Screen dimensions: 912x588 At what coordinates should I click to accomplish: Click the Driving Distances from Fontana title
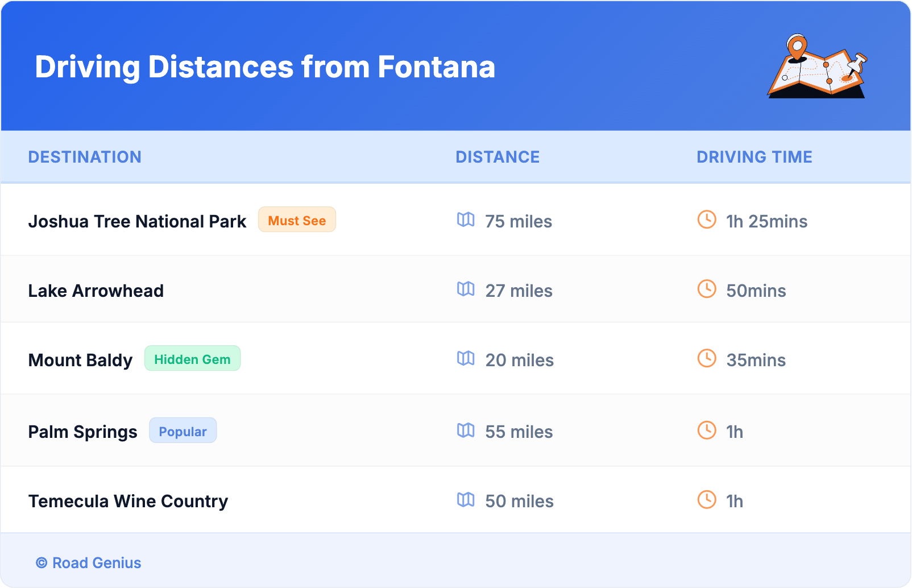265,67
